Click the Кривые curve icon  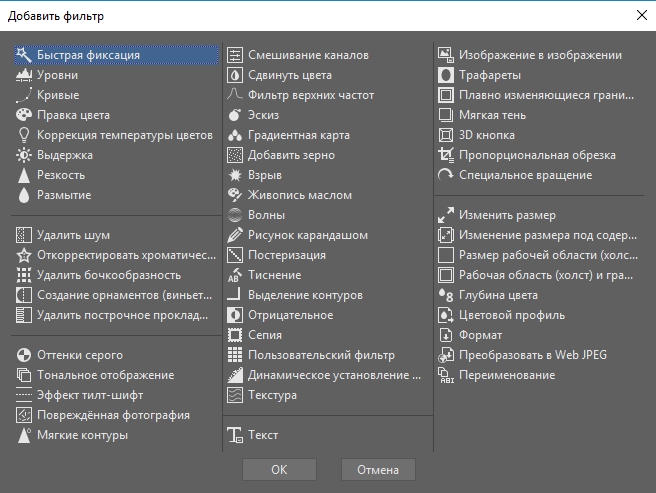pos(24,95)
